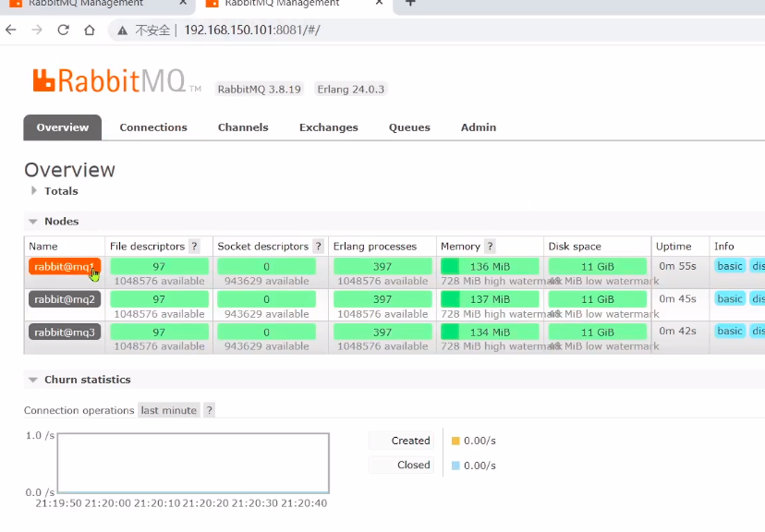Click the Uptime column header
Screen dimensions: 765x532
pyautogui.click(x=674, y=247)
